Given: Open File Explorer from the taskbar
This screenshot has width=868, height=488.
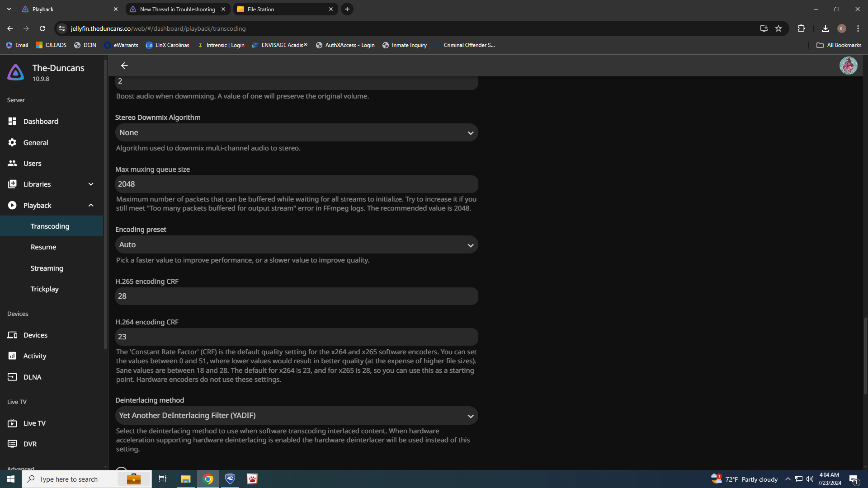Looking at the screenshot, I should tap(186, 479).
